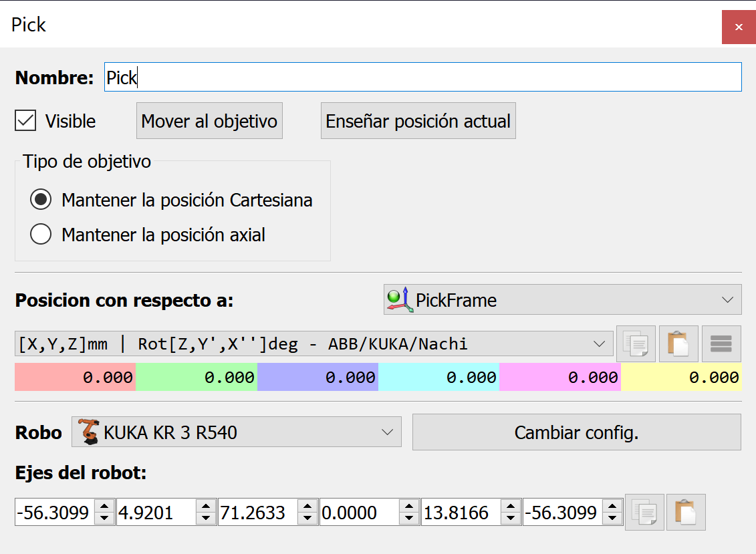Viewport: 756px width, 554px height.
Task: Click the PickFrame reference frame icon
Action: pos(400,300)
